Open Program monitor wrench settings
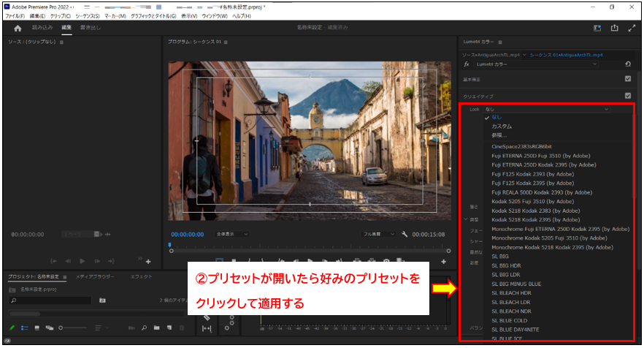 coord(405,234)
